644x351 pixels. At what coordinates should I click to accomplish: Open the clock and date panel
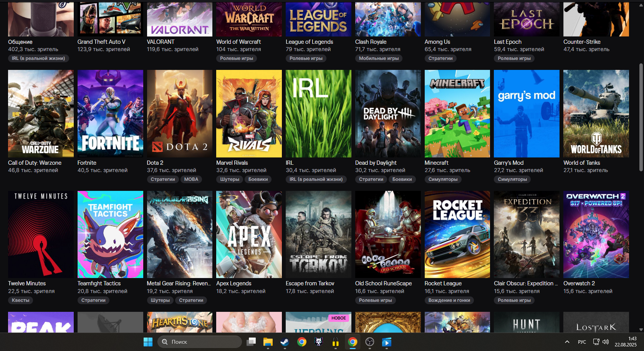[x=626, y=342]
